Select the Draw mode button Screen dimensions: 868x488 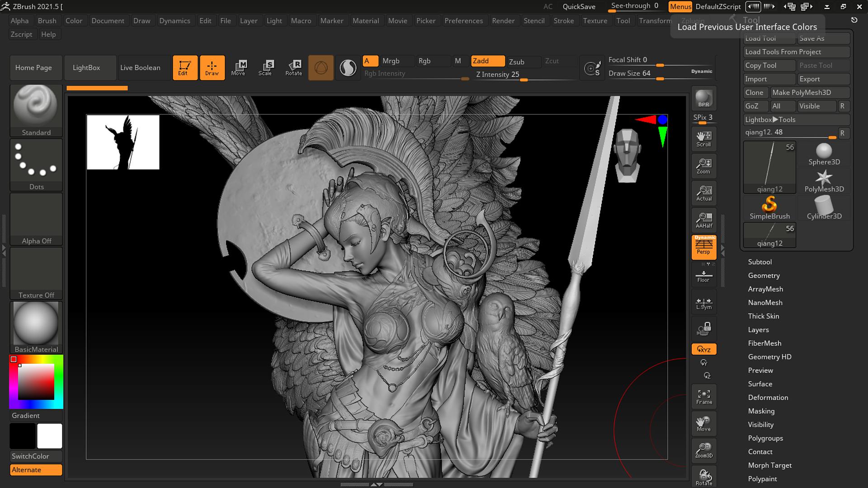pyautogui.click(x=212, y=68)
